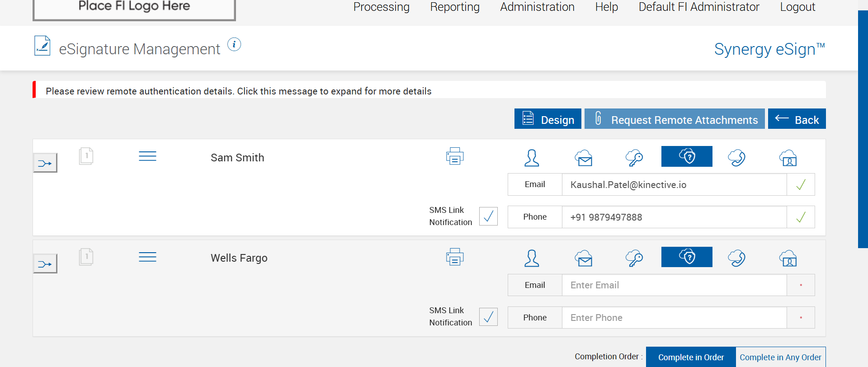Click the Back button

pyautogui.click(x=797, y=119)
